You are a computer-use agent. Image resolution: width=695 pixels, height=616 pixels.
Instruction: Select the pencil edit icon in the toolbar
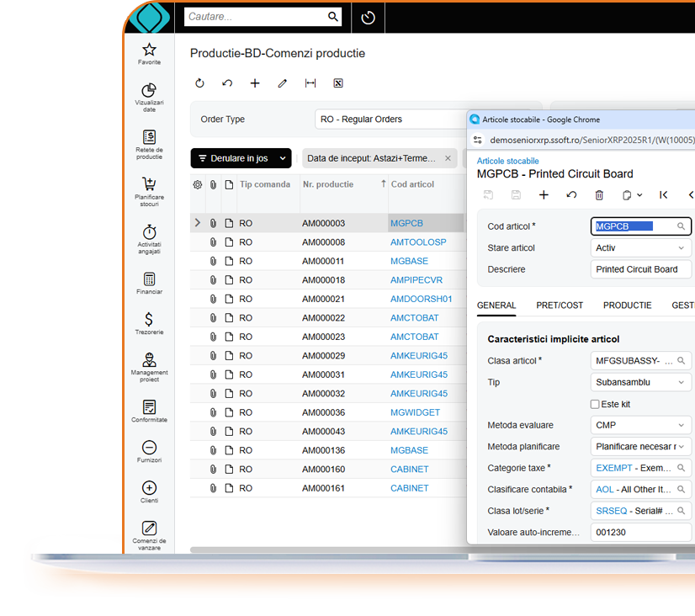(x=282, y=82)
